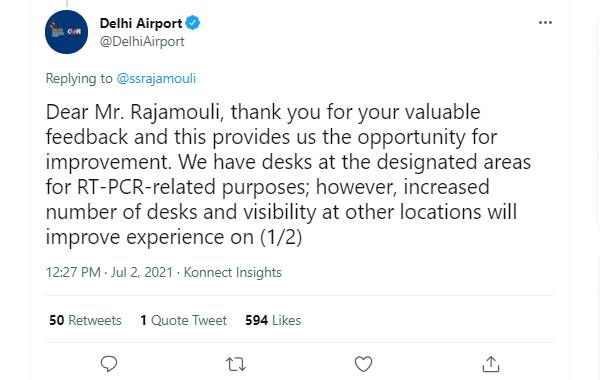
Task: Click the Replying to label text
Action: pos(79,78)
